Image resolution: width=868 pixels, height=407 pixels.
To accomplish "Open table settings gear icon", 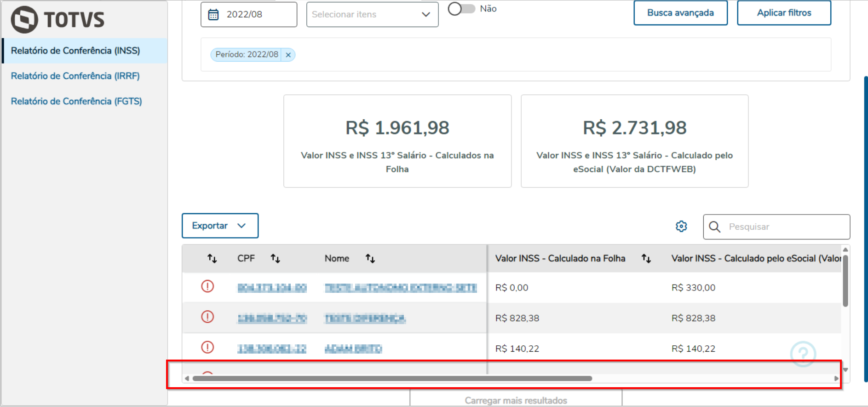I will point(681,227).
